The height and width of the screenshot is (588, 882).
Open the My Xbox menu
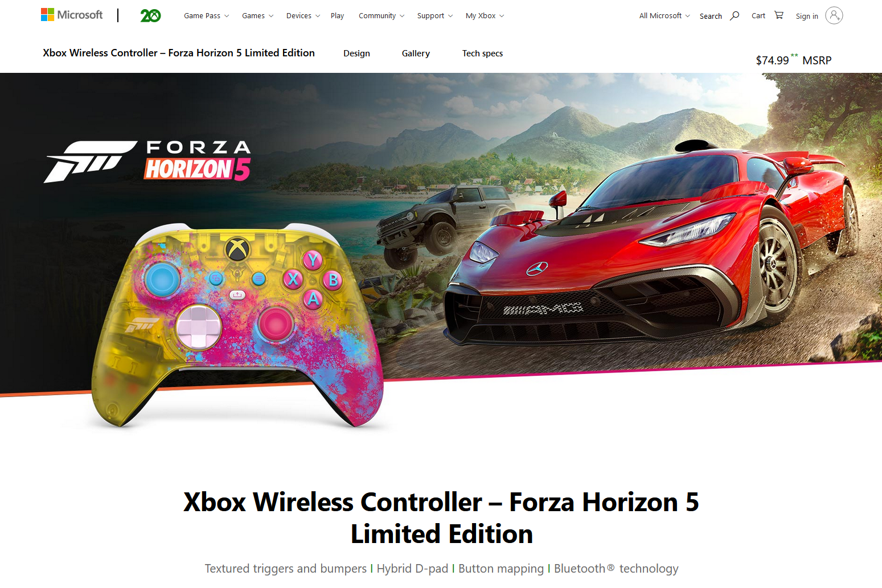coord(485,16)
